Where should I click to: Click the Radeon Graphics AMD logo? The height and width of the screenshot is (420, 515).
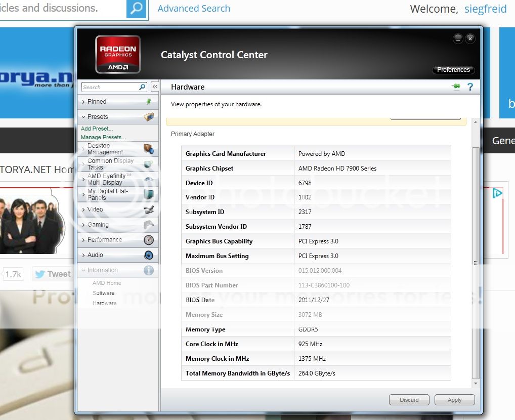pos(117,54)
